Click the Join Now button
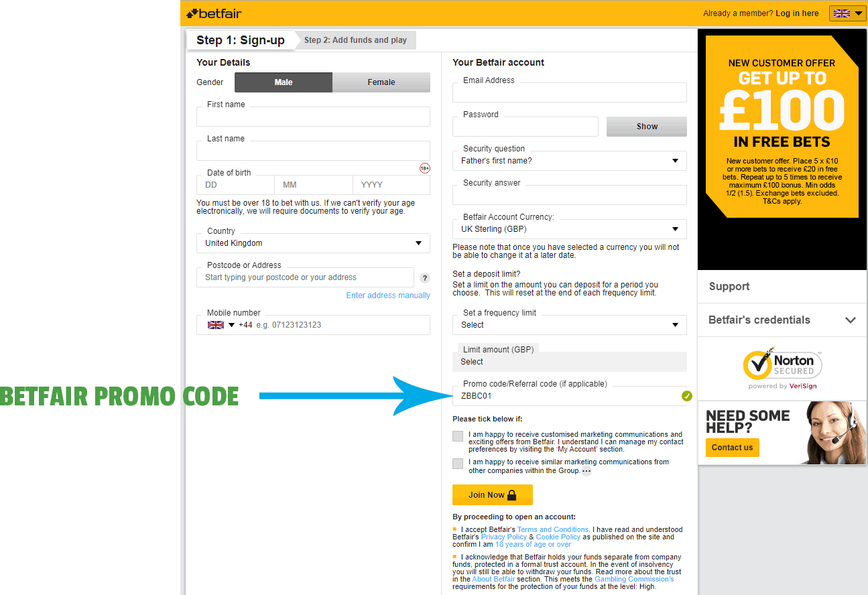Screen dimensions: 868x595 pos(493,494)
